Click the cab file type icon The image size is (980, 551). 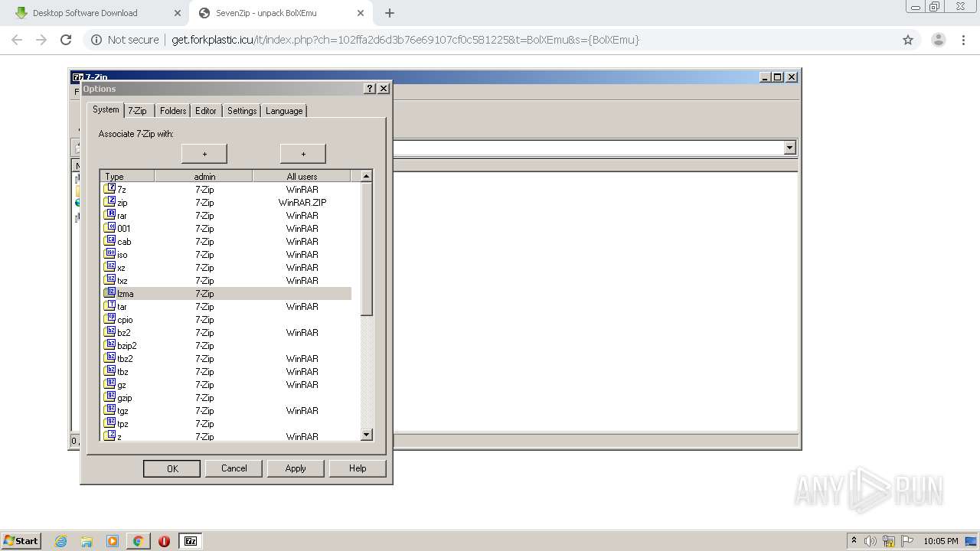(109, 241)
